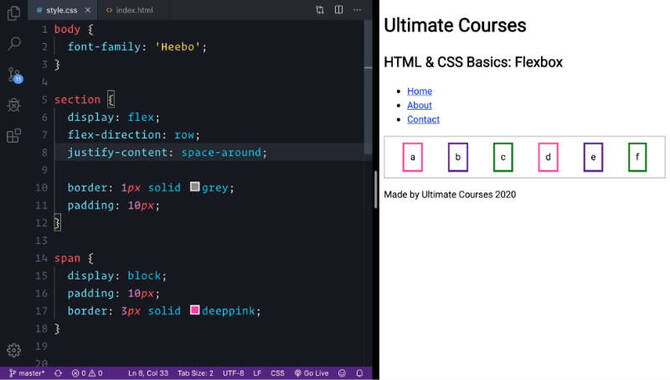Click the pink box labeled a
670x380 pixels.
[412, 157]
